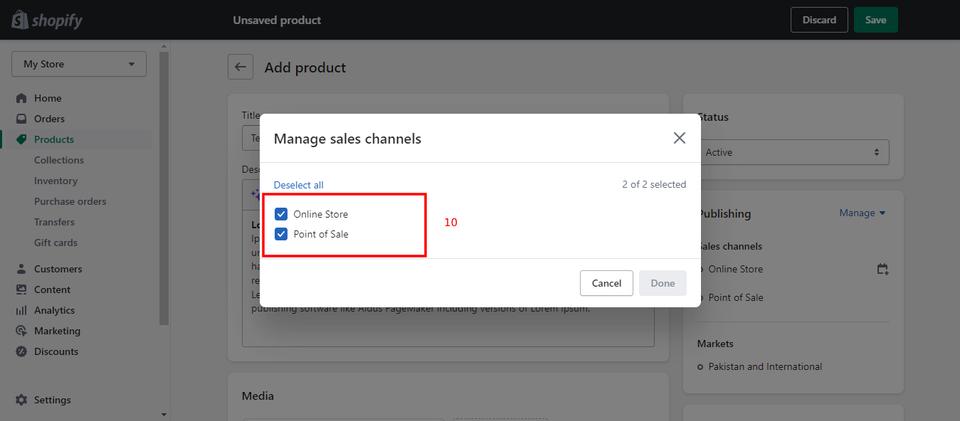Click the Done button in dialog
Screen dimensions: 960x421
(662, 283)
